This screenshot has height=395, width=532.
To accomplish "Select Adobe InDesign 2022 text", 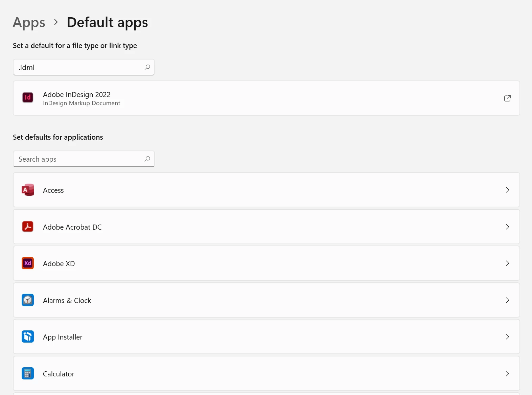I will coord(77,94).
